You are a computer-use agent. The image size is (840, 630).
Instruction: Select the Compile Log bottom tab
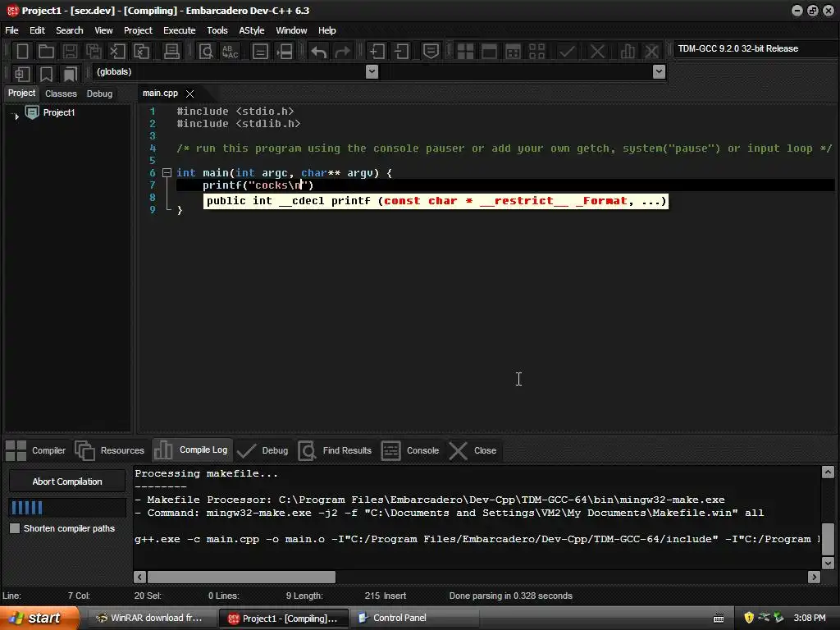coord(192,450)
